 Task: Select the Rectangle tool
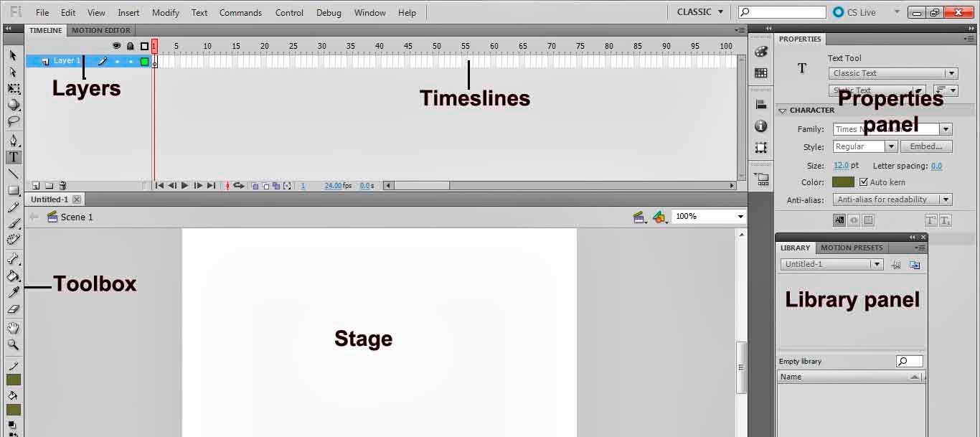[13, 190]
